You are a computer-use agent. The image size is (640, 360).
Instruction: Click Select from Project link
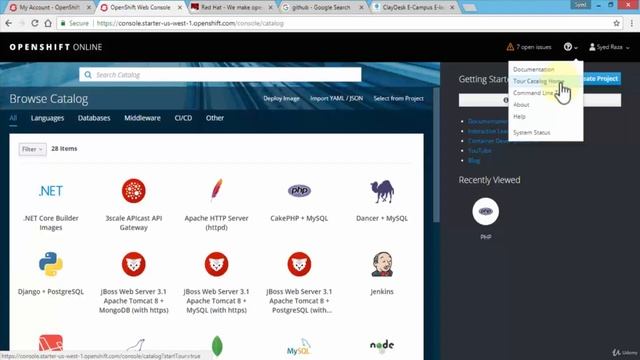(398, 98)
